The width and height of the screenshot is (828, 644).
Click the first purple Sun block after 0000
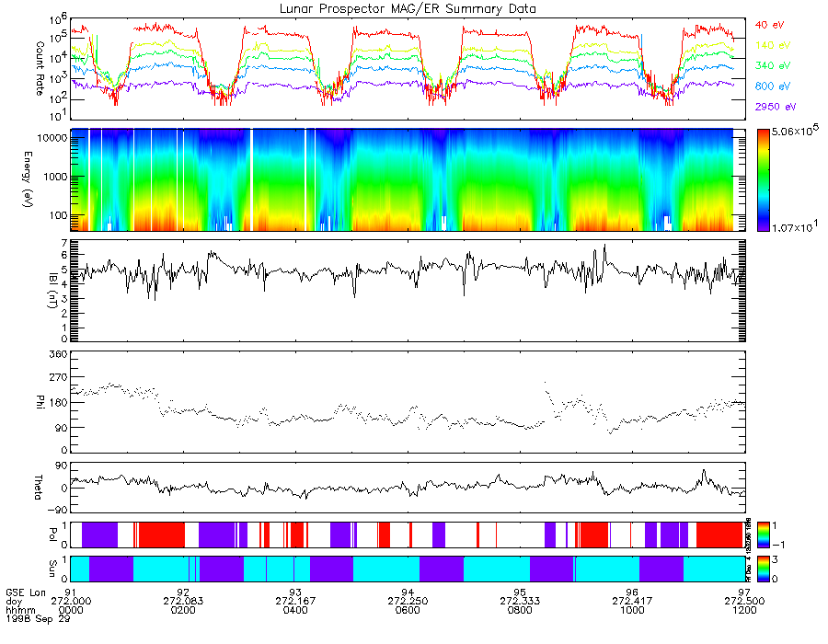[x=111, y=569]
